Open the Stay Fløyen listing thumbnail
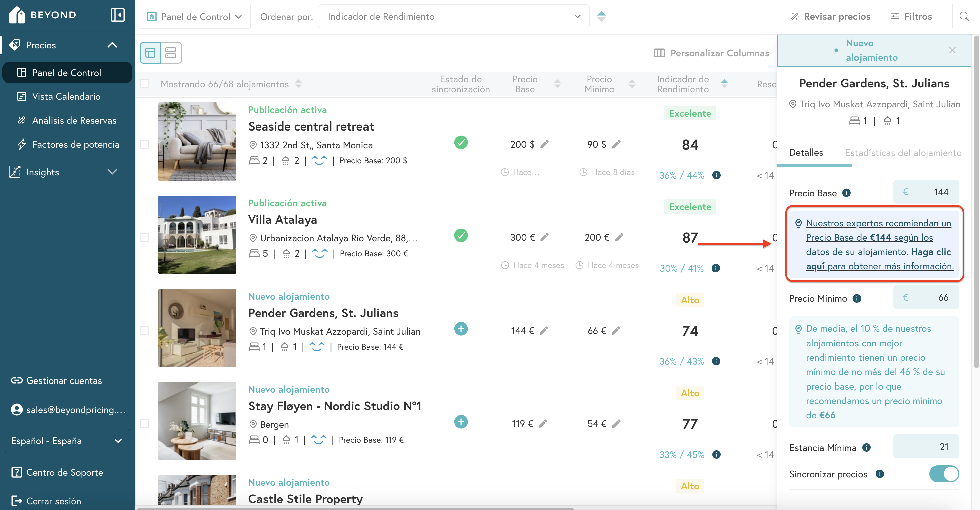The image size is (980, 510). click(x=197, y=421)
